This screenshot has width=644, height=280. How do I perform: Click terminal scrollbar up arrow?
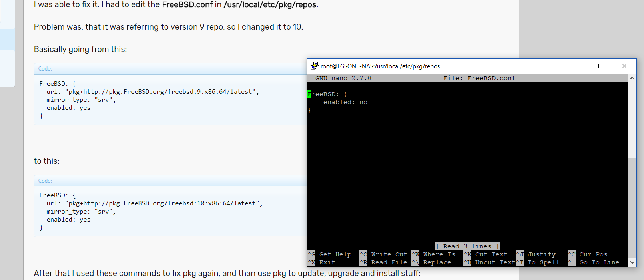632,78
